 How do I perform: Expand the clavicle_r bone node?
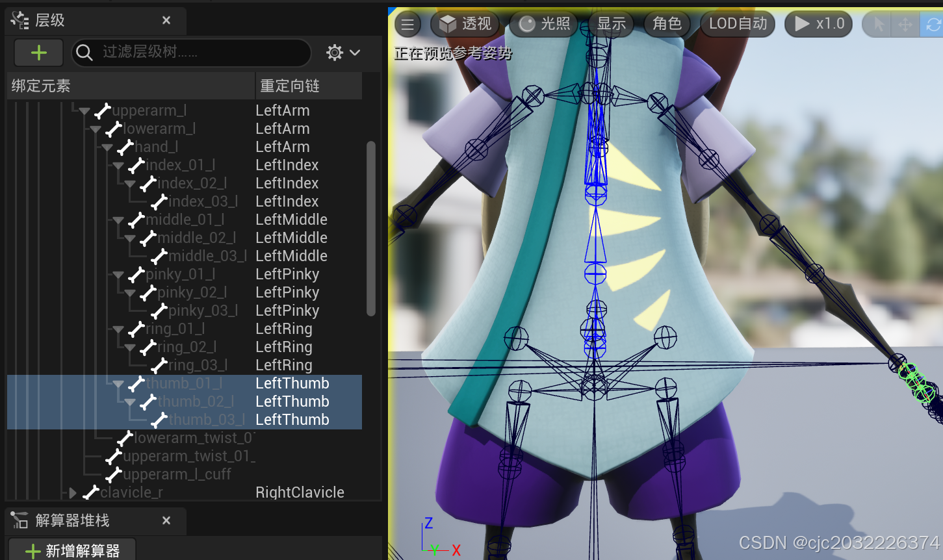coord(73,493)
